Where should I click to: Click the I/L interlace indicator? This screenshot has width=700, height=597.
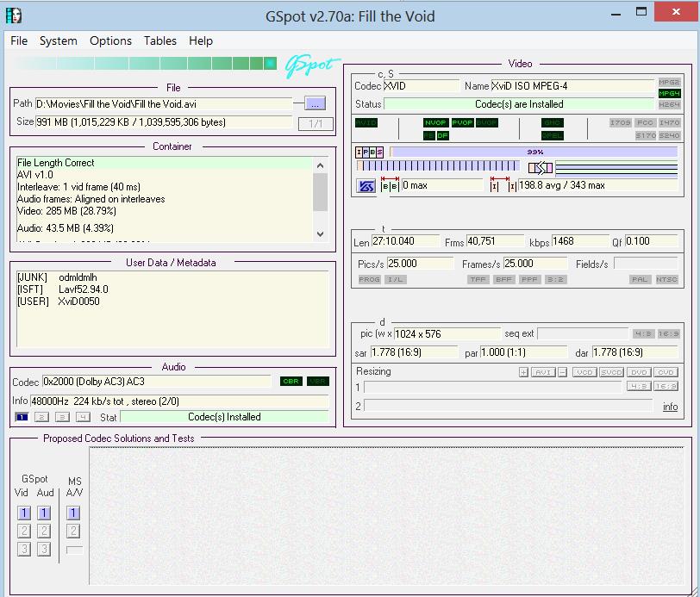click(396, 280)
